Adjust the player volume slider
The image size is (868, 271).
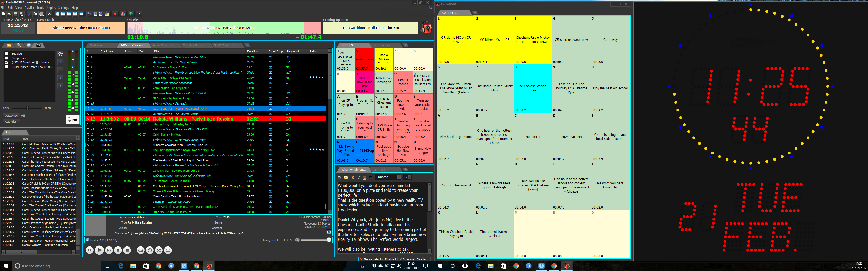[316, 240]
